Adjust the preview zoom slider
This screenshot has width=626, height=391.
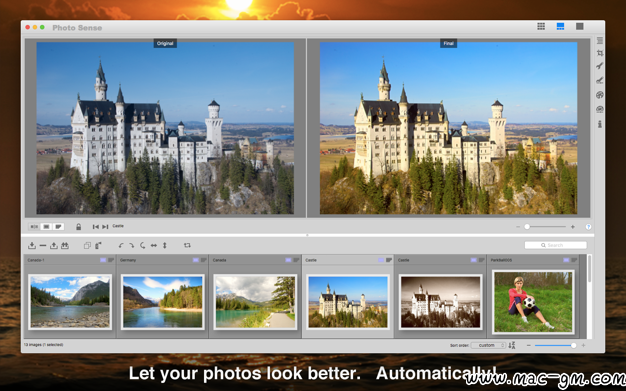(545, 226)
